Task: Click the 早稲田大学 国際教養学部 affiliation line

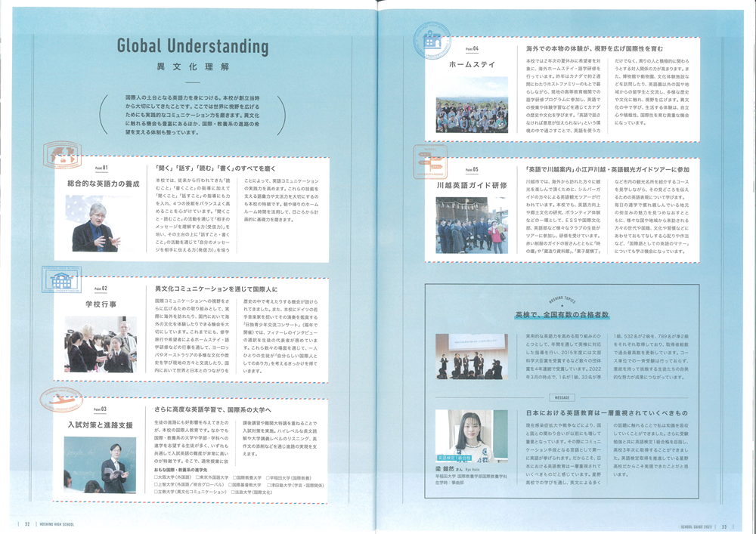Action: pyautogui.click(x=472, y=477)
